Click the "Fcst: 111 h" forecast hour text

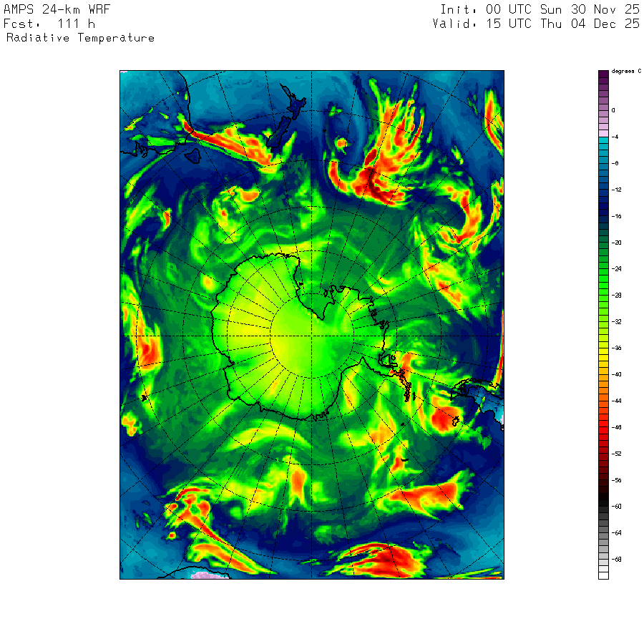click(49, 24)
